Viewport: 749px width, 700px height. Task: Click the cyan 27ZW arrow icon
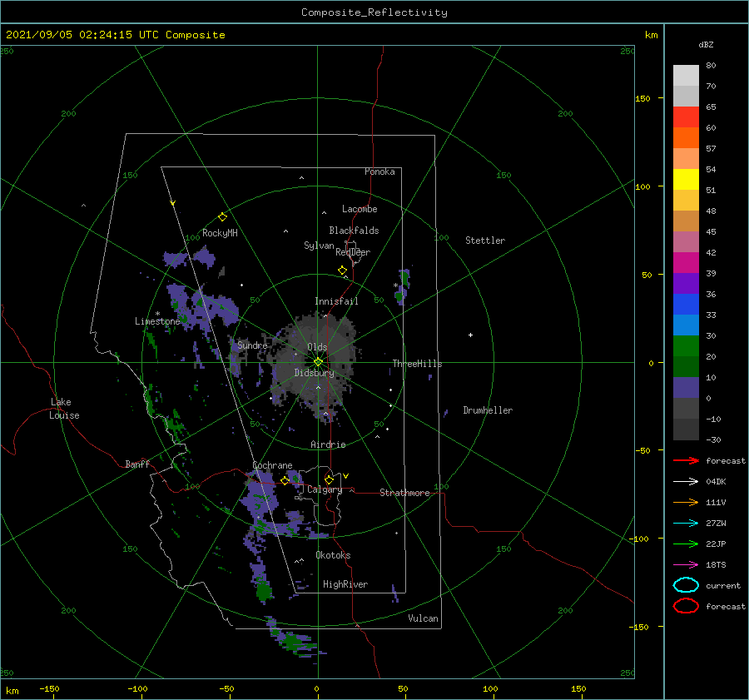[x=686, y=524]
